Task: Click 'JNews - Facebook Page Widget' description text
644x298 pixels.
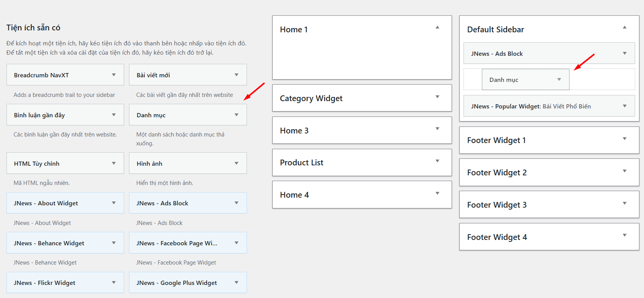Action: pyautogui.click(x=176, y=263)
